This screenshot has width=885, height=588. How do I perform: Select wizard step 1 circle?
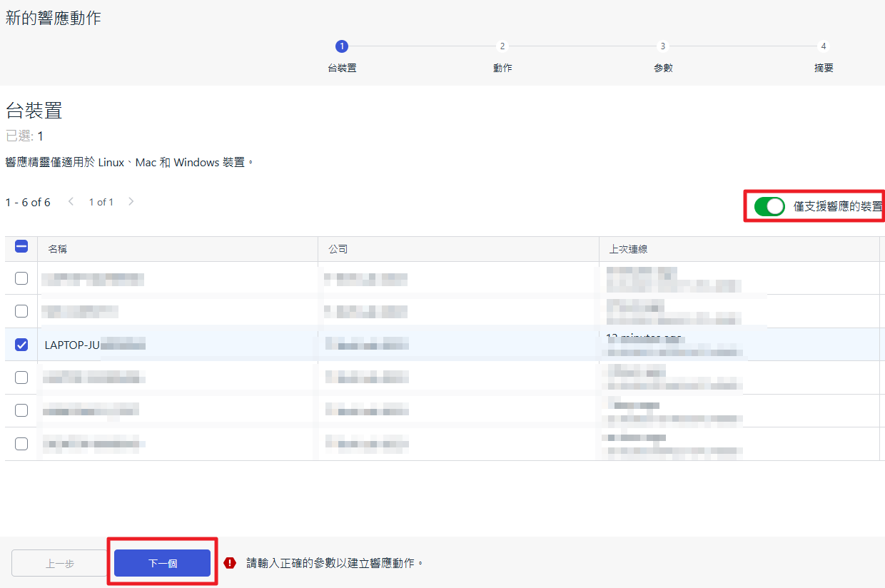pyautogui.click(x=342, y=46)
